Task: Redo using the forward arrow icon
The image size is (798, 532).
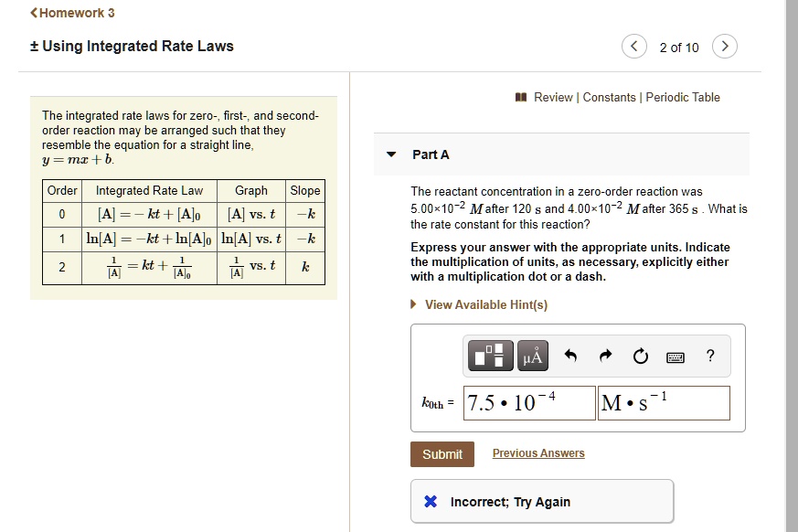Action: coord(605,356)
